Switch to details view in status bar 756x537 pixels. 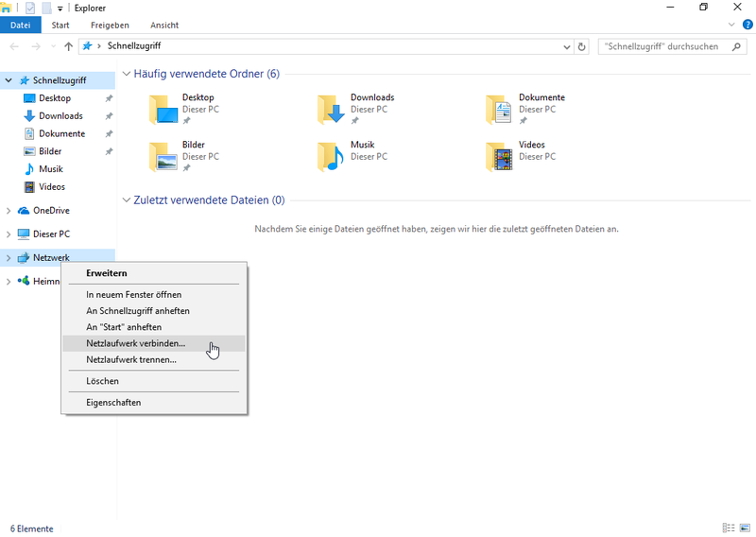click(x=729, y=528)
